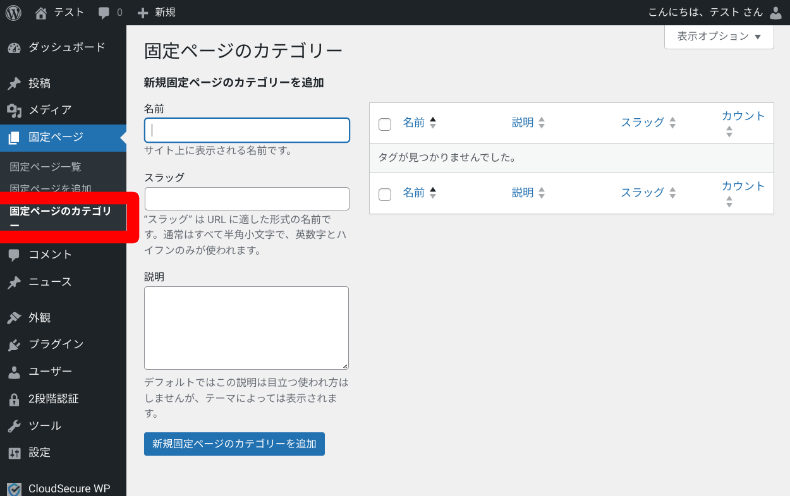The height and width of the screenshot is (496, 790).
Task: Click こんにちは、テスト さん account link
Action: pos(705,13)
